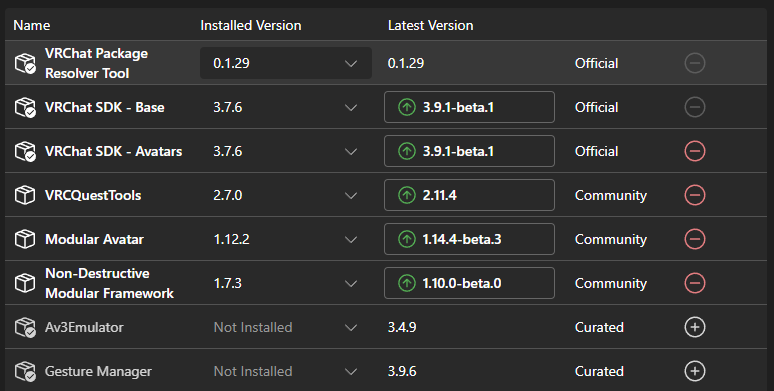Image resolution: width=774 pixels, height=391 pixels.
Task: Click the Installed Version column header
Action: 251,25
